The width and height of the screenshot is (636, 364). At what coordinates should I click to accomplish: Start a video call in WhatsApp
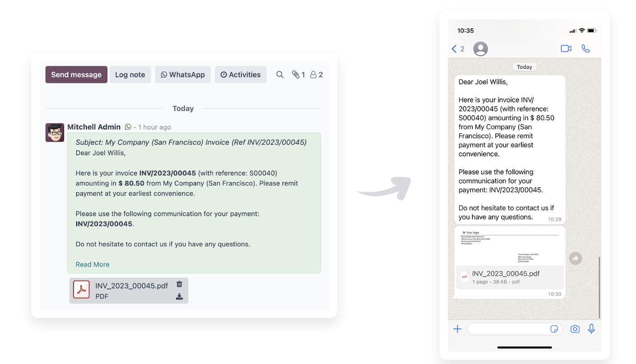[x=566, y=49]
